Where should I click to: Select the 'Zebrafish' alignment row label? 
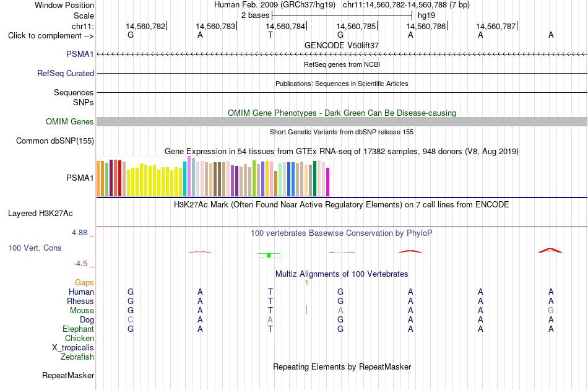77,357
